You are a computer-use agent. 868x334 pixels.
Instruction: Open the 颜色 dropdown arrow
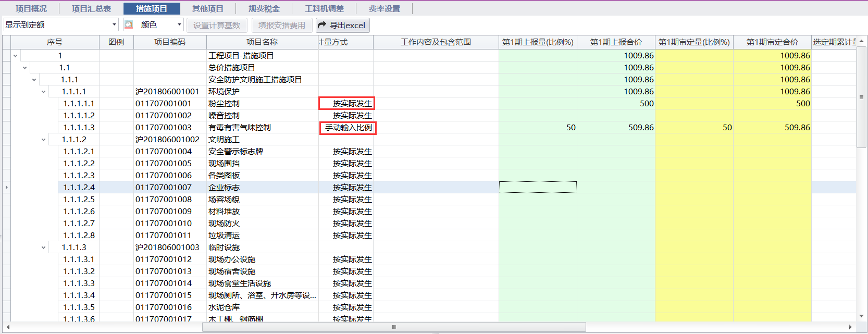179,24
